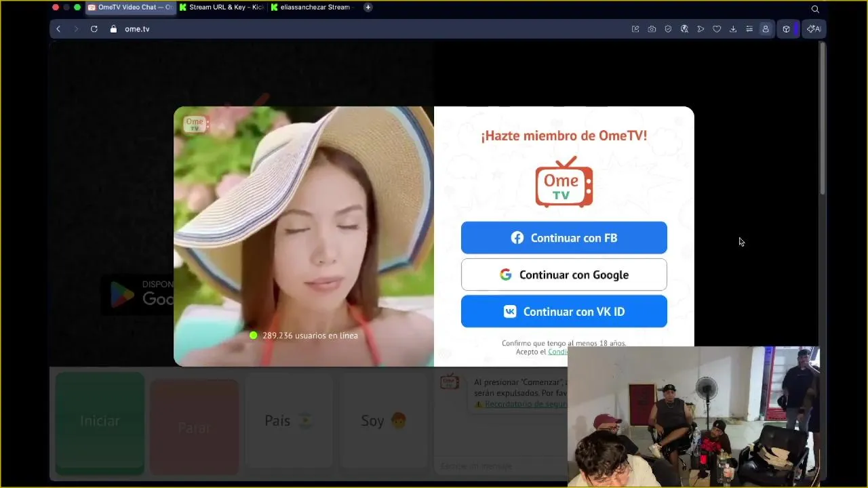The image size is (868, 488).
Task: Switch to eliassanchezar Stream tab
Action: coord(313,7)
